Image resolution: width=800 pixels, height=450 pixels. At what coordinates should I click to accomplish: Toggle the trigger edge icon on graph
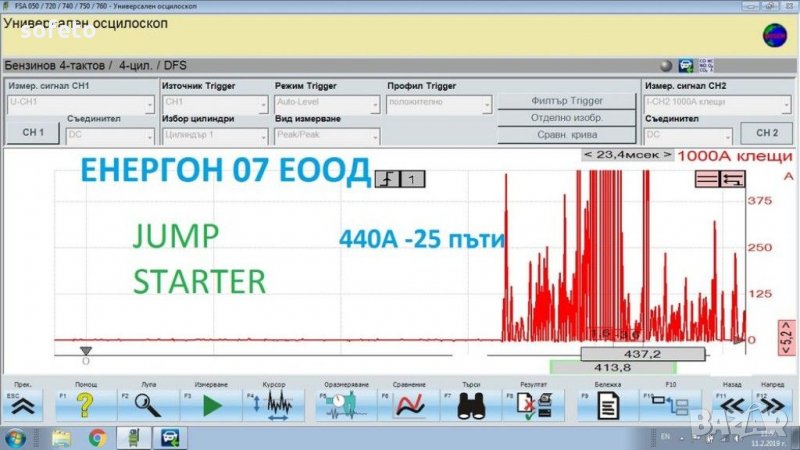tap(388, 179)
